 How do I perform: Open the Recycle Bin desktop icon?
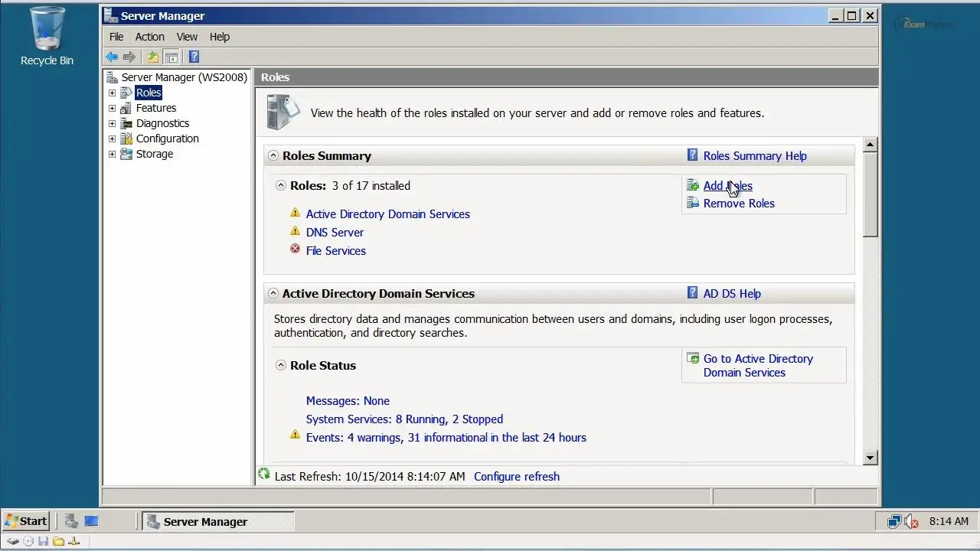(47, 36)
